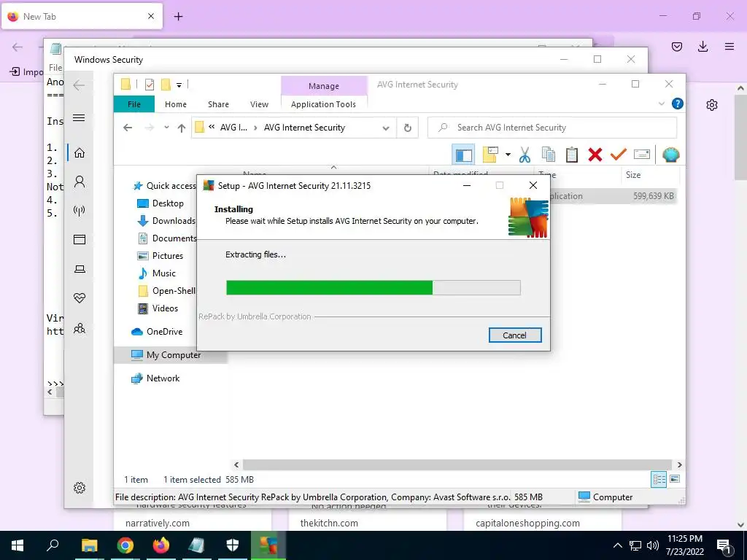Screen dimensions: 747x560
Task: Switch to the Share ribbon tab
Action: [218, 104]
